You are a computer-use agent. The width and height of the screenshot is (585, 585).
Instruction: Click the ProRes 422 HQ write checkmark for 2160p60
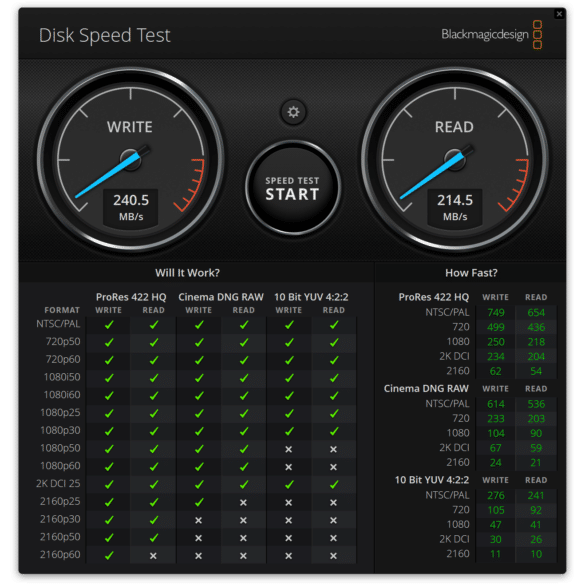tap(109, 556)
